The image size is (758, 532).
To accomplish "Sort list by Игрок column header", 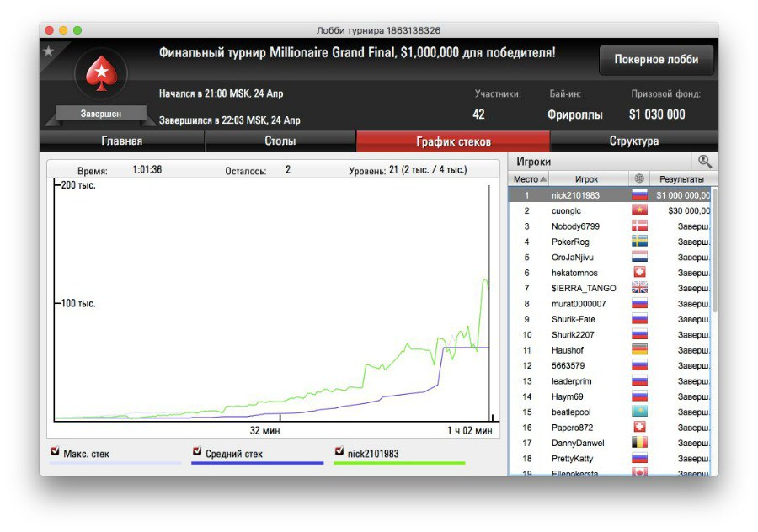I will tap(586, 179).
